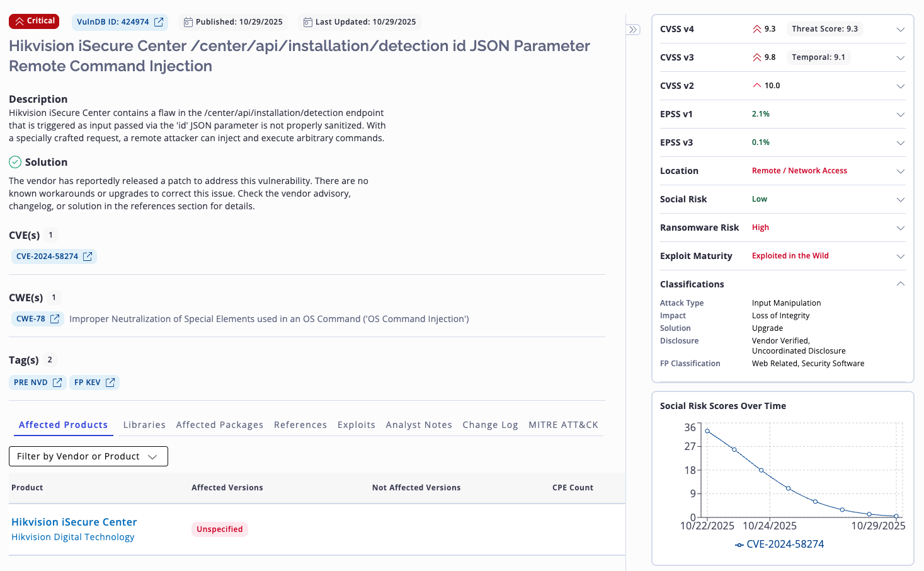This screenshot has width=924, height=571.
Task: Click PRE NVD tag external link icon
Action: [57, 383]
